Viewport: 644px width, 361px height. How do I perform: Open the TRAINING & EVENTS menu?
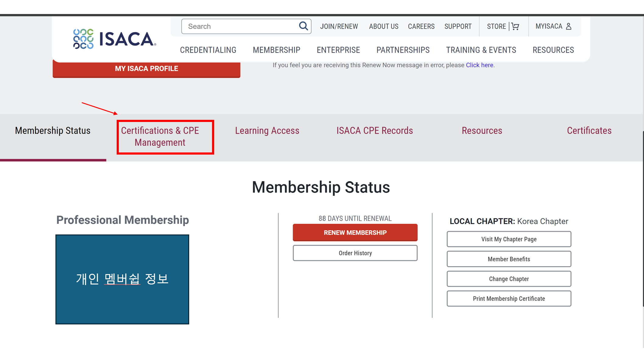coord(481,50)
